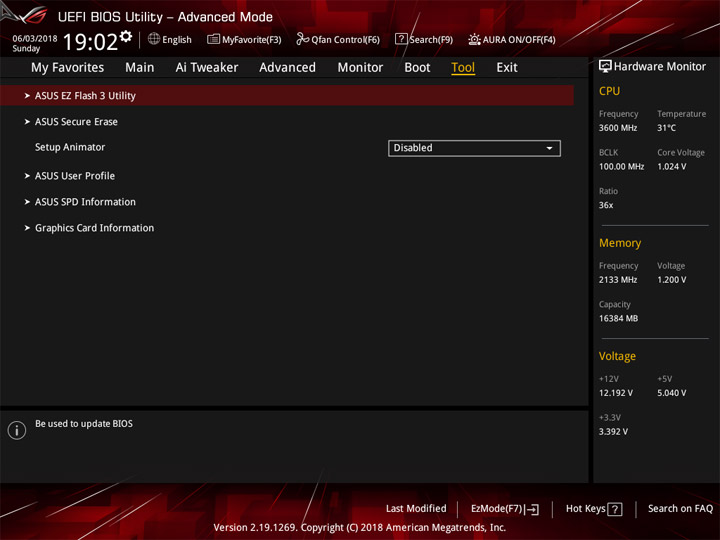Switch to Exit tab
720x540 pixels.
pos(507,68)
